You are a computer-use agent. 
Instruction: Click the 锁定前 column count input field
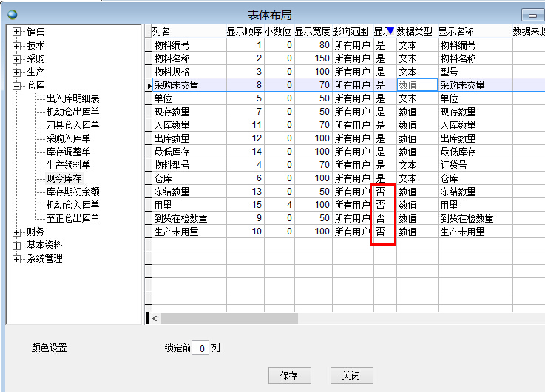click(199, 348)
